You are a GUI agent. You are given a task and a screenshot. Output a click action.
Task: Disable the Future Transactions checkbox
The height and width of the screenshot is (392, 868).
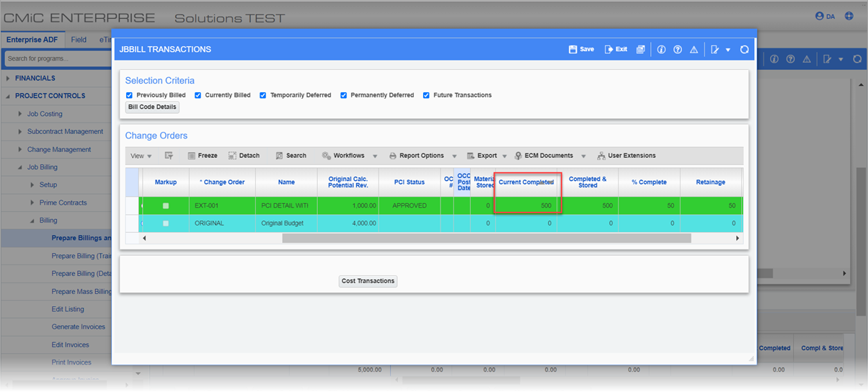426,95
